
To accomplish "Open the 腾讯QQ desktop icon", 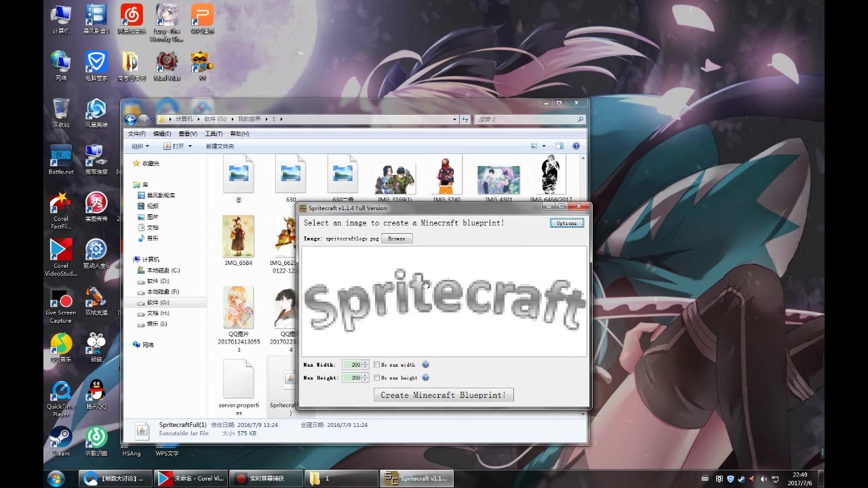I will 96,394.
